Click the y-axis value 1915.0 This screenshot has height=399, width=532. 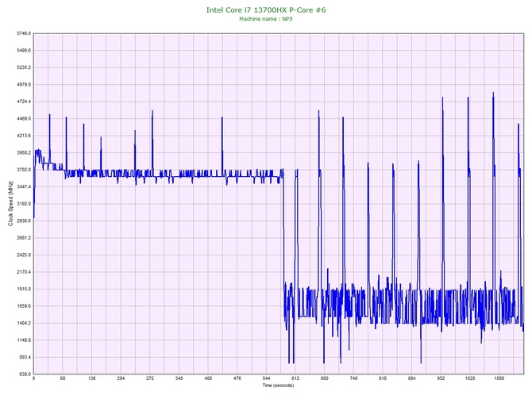point(24,290)
